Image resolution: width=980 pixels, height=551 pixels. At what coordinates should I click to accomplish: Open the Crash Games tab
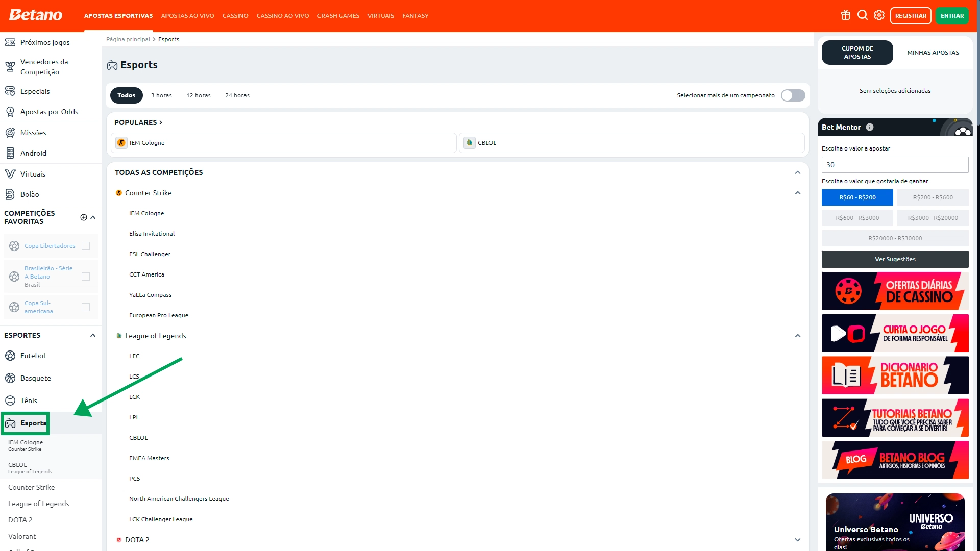338,16
